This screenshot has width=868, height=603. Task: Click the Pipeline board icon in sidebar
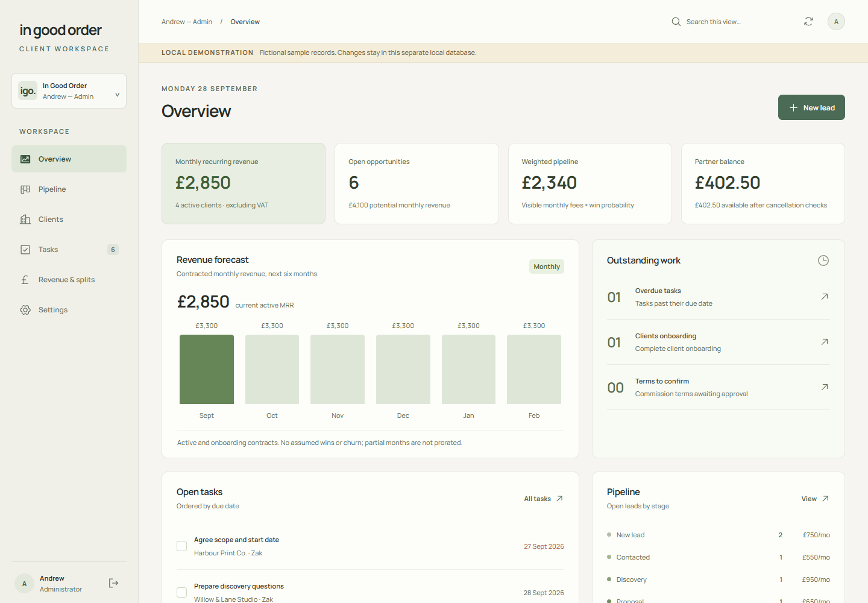25,189
